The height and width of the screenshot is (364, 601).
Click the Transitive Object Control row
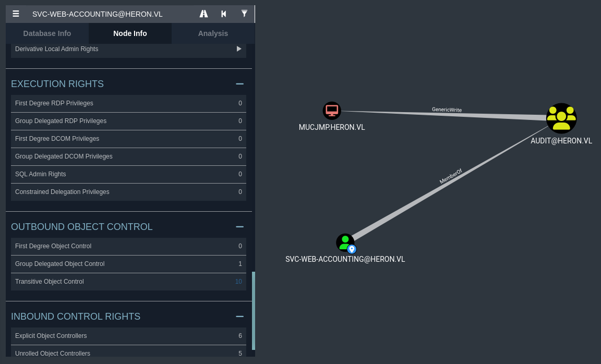coord(128,282)
